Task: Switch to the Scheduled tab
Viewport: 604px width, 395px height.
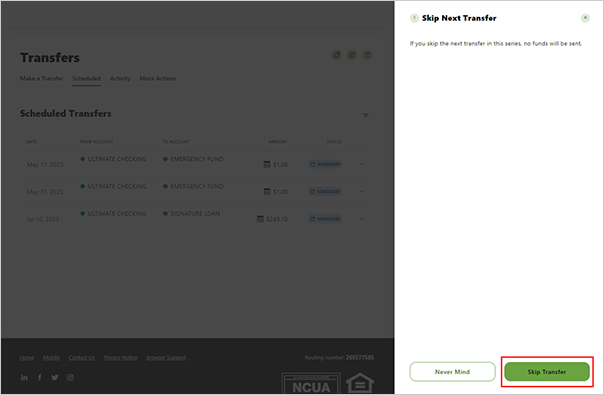Action: [86, 78]
